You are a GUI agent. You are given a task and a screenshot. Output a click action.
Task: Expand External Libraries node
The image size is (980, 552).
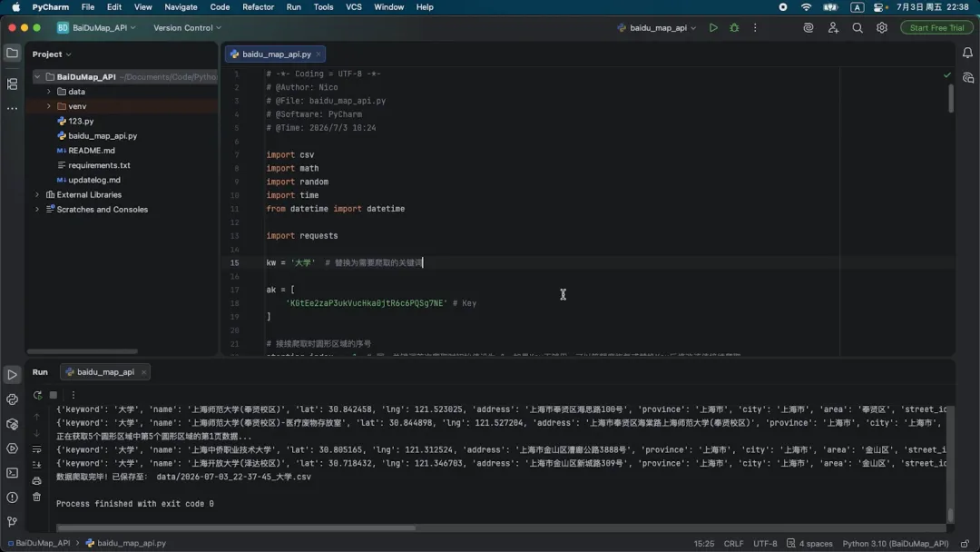tap(37, 194)
